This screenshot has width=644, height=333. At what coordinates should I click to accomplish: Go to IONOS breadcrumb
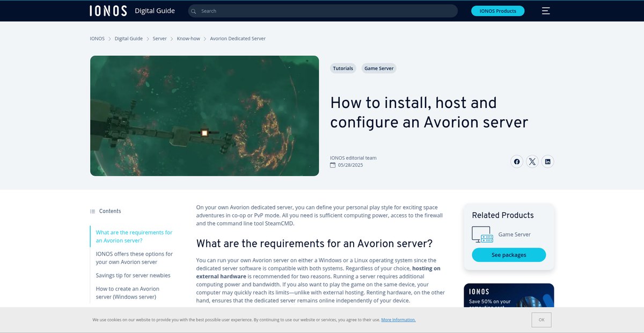[x=97, y=39]
